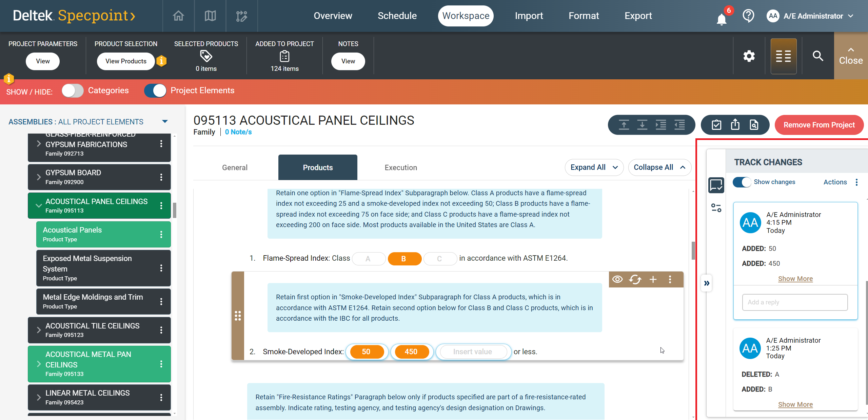Click the filter sliders icon beside Track Changes

click(x=716, y=208)
